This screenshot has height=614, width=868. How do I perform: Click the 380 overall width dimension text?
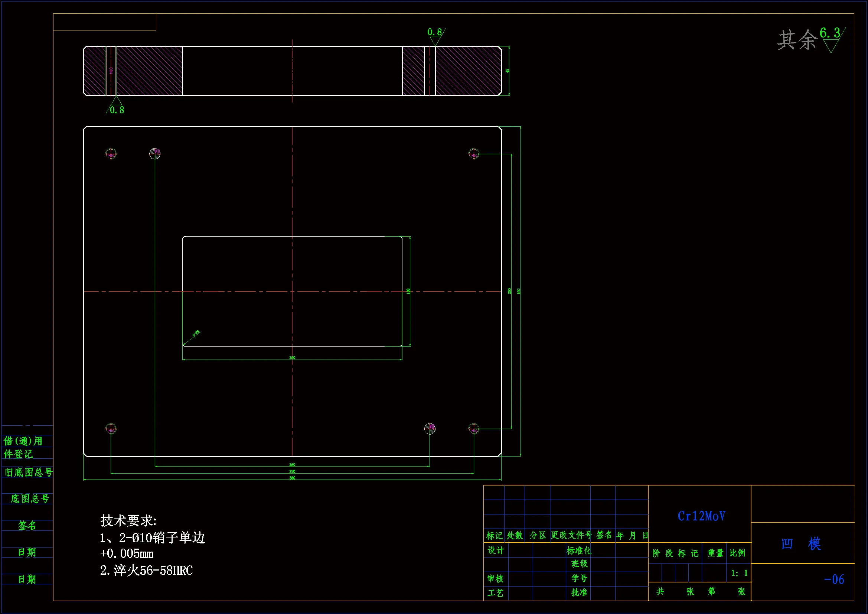pyautogui.click(x=292, y=478)
